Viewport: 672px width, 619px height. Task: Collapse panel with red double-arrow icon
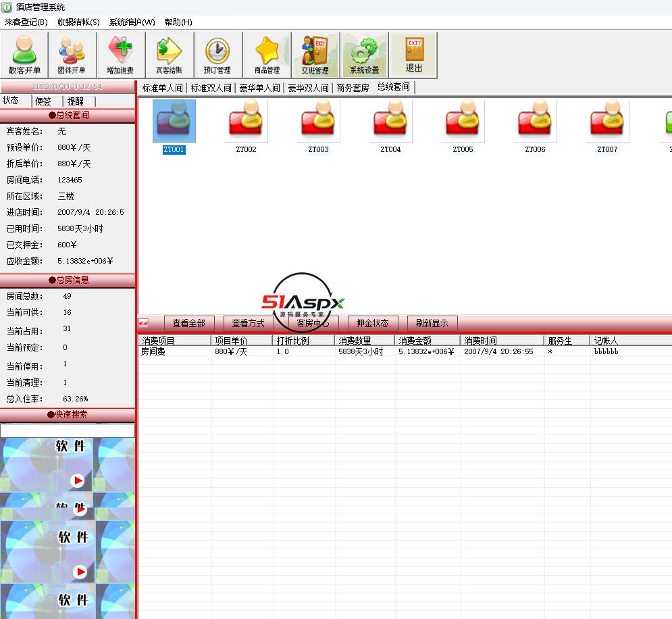[144, 323]
